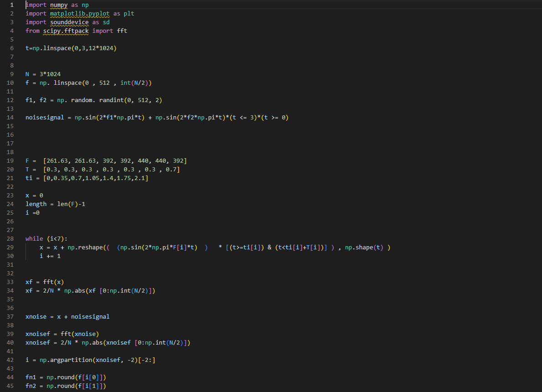
Task: Click line number 30 in the gutter
Action: [x=10, y=256]
